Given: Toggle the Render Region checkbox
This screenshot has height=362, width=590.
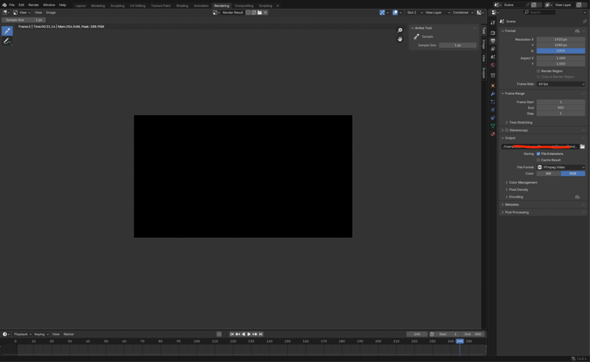Looking at the screenshot, I should point(538,71).
